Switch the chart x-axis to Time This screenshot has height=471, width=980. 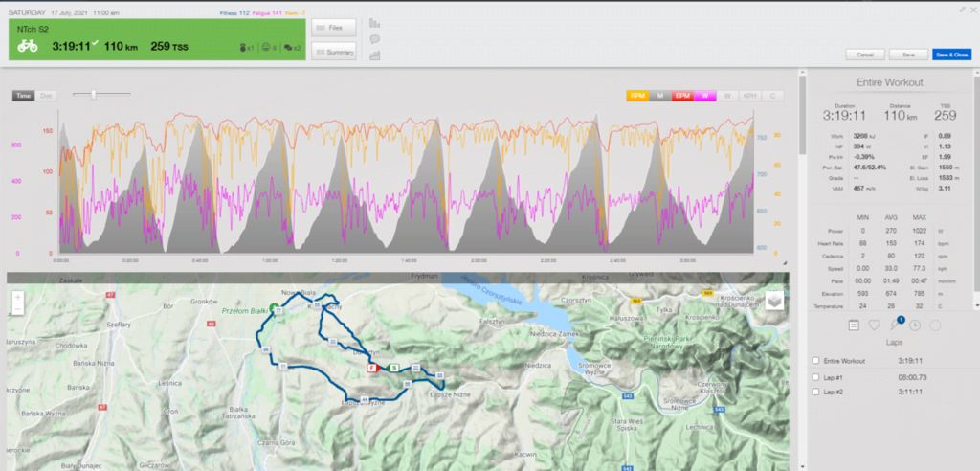click(24, 95)
